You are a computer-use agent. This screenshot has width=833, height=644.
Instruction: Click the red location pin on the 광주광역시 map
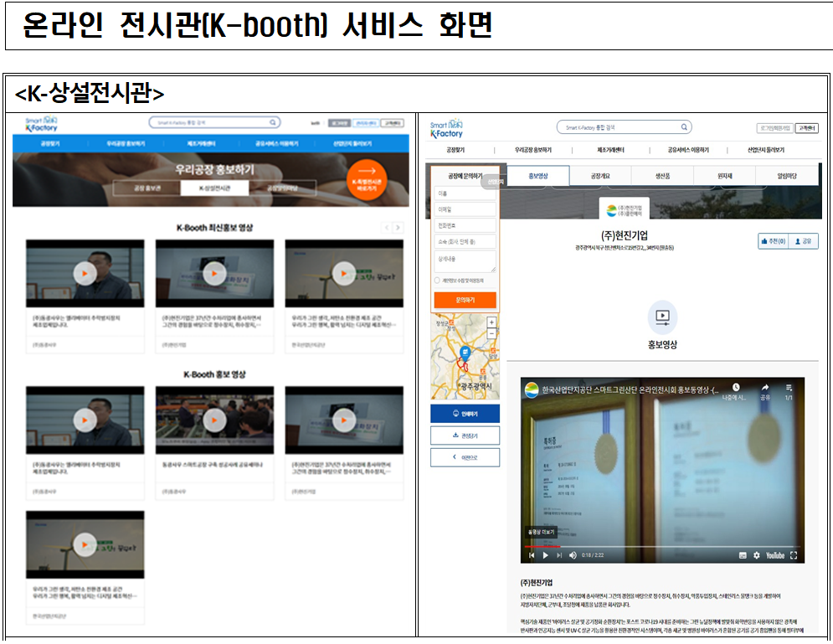pyautogui.click(x=466, y=354)
